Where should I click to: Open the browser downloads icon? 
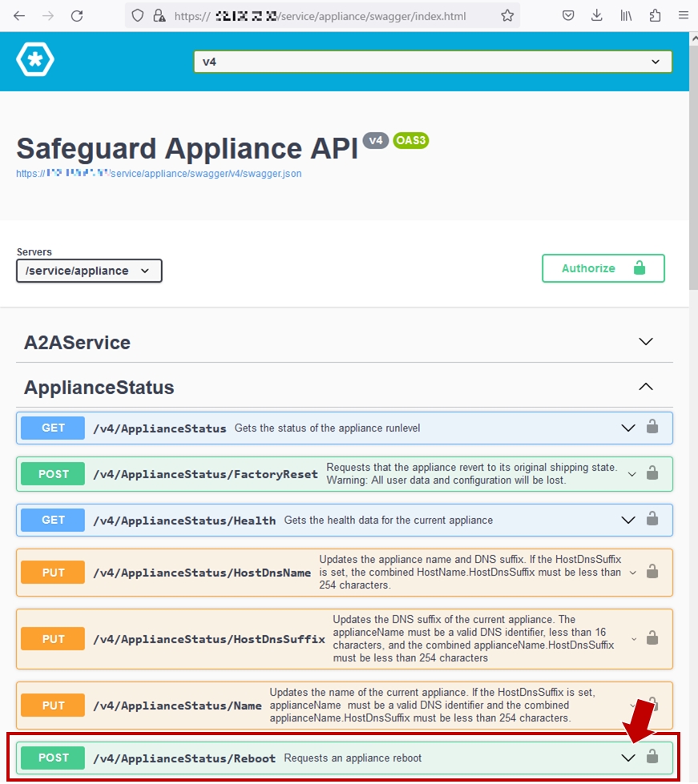[596, 16]
